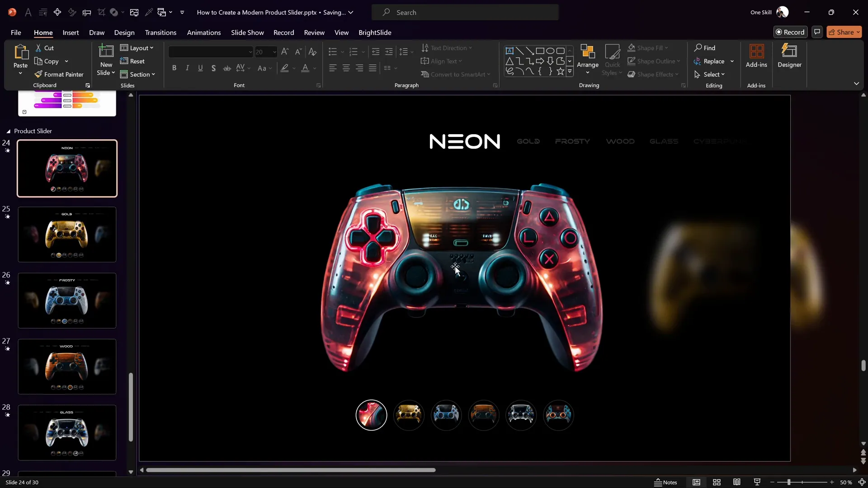Switch to the Insert tab
868x488 pixels.
tap(71, 33)
